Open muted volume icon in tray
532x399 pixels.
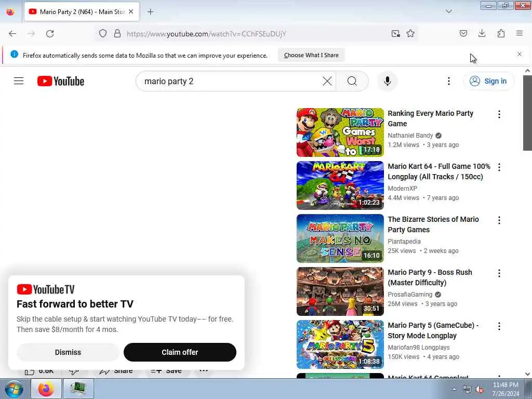click(480, 390)
